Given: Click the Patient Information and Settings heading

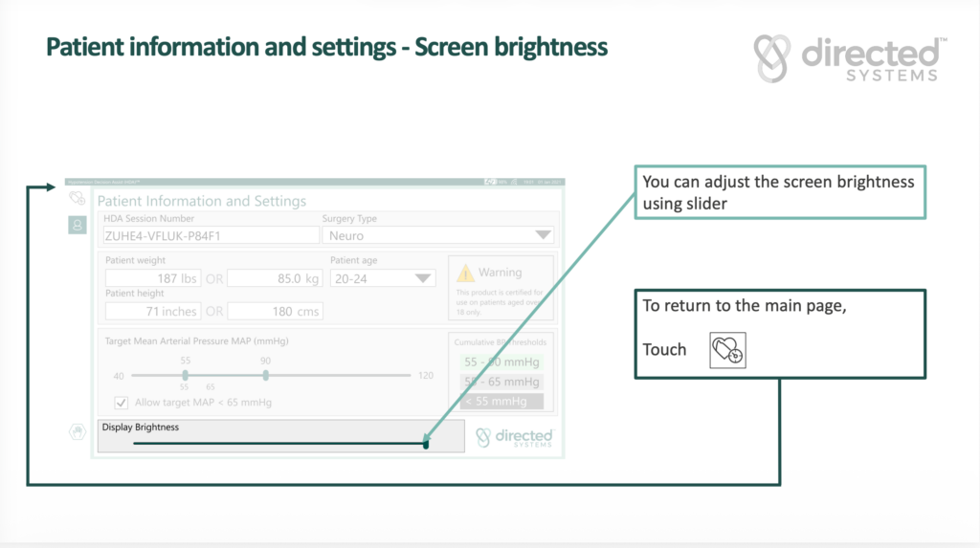Looking at the screenshot, I should click(202, 201).
